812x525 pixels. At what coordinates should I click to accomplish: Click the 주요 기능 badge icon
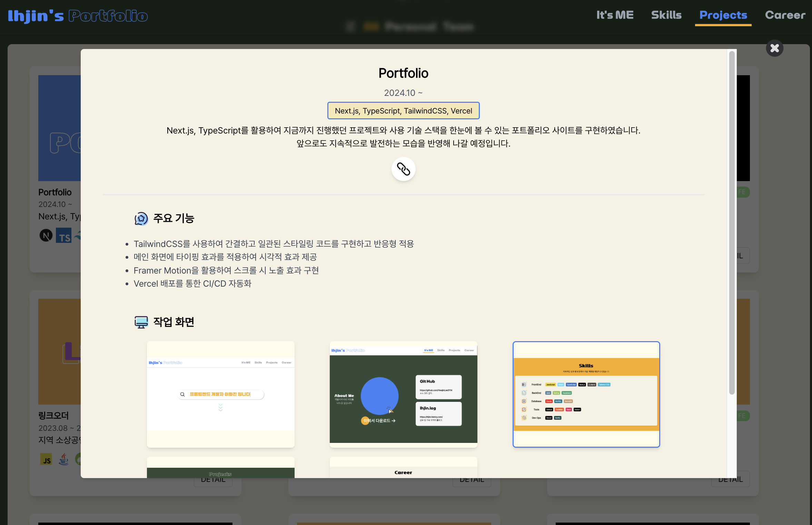pyautogui.click(x=141, y=219)
